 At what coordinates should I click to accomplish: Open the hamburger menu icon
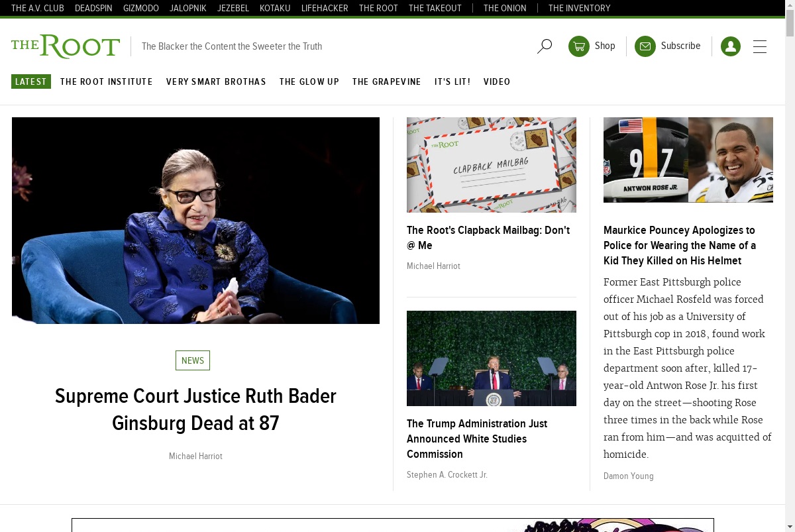760,46
